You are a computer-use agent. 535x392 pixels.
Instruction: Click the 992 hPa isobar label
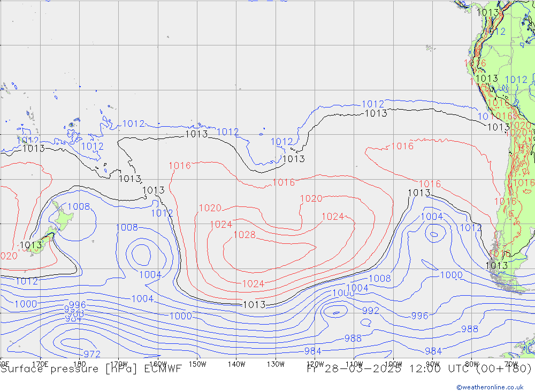click(371, 311)
